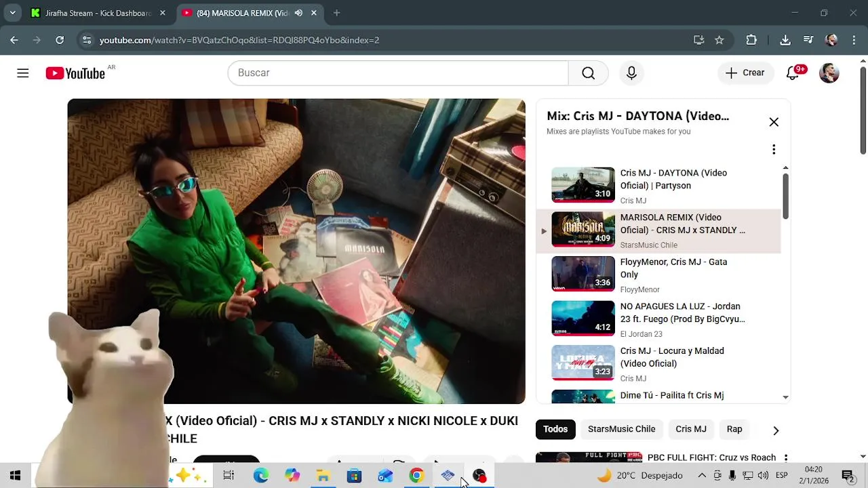868x488 pixels.
Task: Click StarsMusic Chile channel name in playlist
Action: [x=648, y=245]
